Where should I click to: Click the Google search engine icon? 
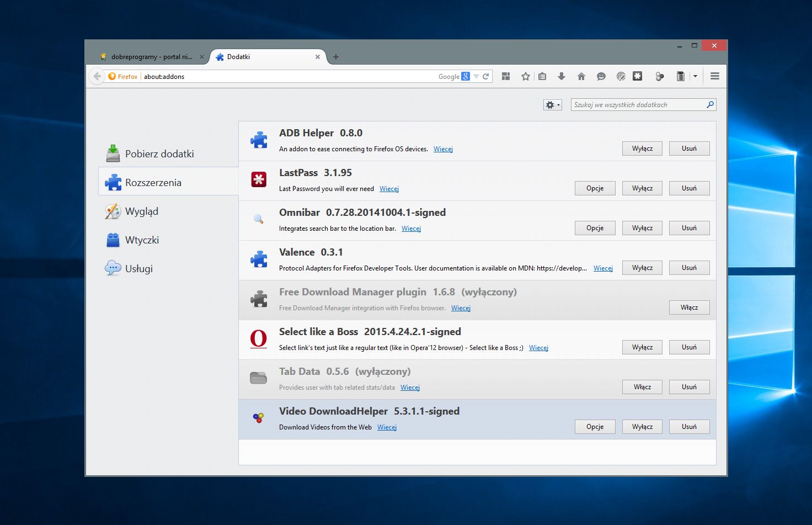tap(466, 77)
